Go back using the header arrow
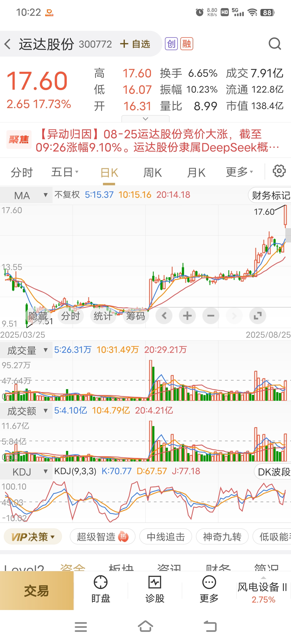Image resolution: width=291 pixels, height=644 pixels. coord(8,44)
